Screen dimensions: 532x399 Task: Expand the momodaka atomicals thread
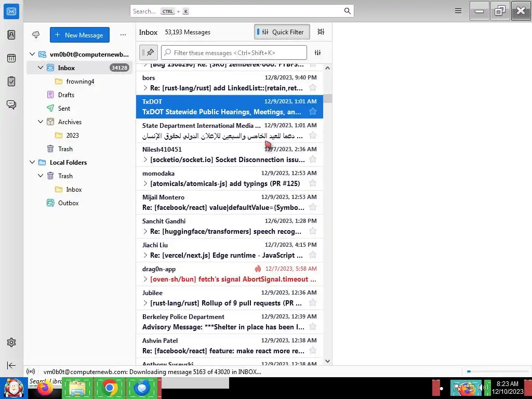tap(145, 183)
